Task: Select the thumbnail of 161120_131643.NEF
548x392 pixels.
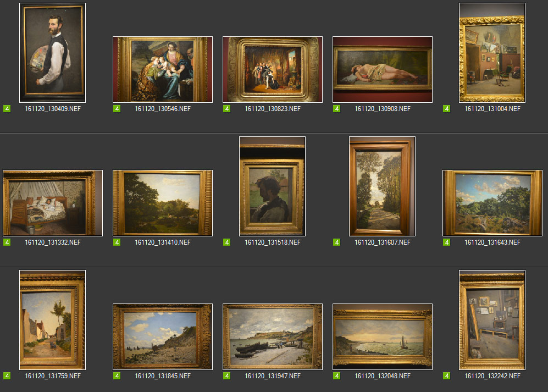Action: coord(492,203)
